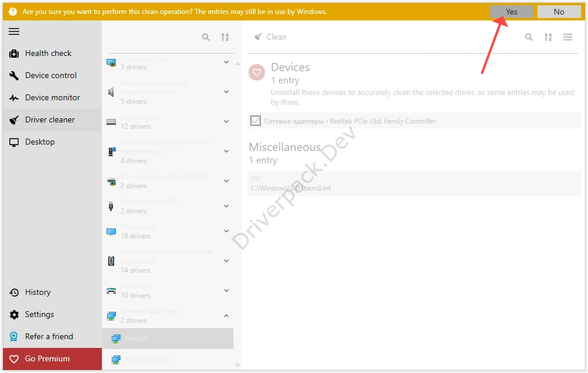Sort the driver list panel
The height and width of the screenshot is (373, 588).
coord(225,37)
